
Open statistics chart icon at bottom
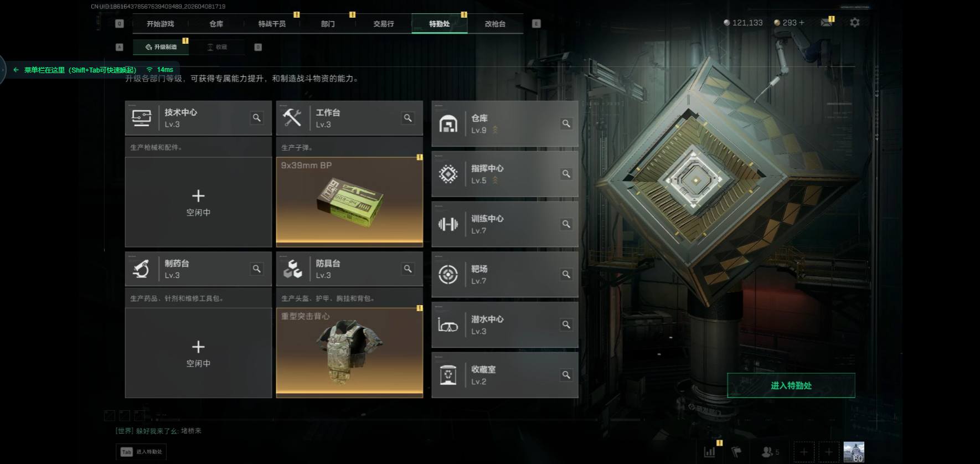click(x=709, y=452)
